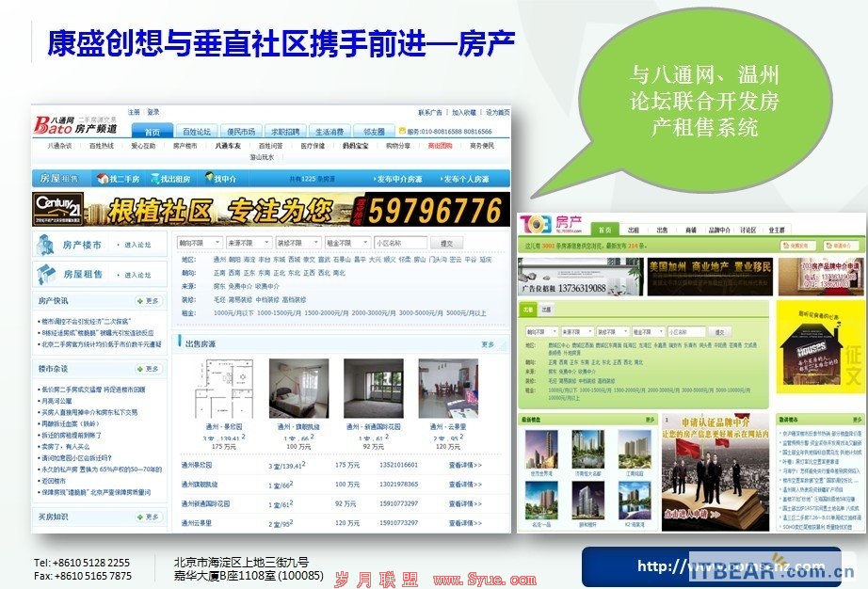Open the 装修不限 dropdown on 703 房产 site
Viewport: 868px width, 589px height.
point(612,332)
